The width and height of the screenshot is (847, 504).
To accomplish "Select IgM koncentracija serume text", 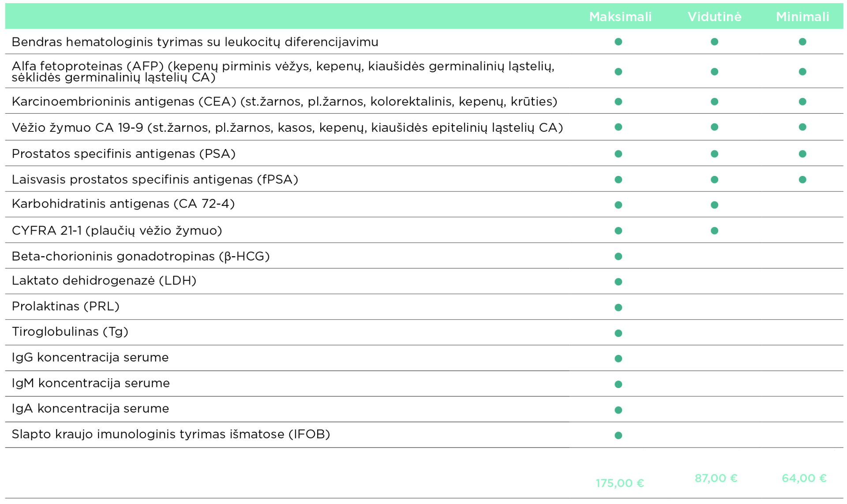I will point(91,383).
